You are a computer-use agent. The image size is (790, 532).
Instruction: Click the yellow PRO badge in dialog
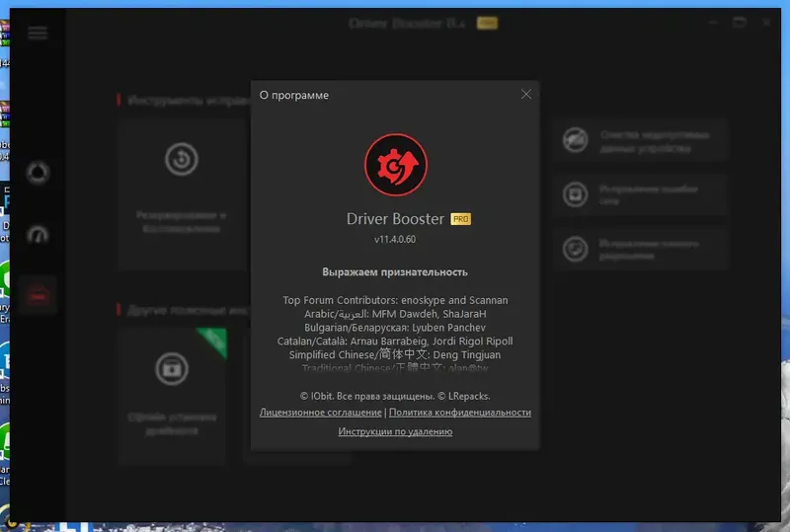click(460, 219)
